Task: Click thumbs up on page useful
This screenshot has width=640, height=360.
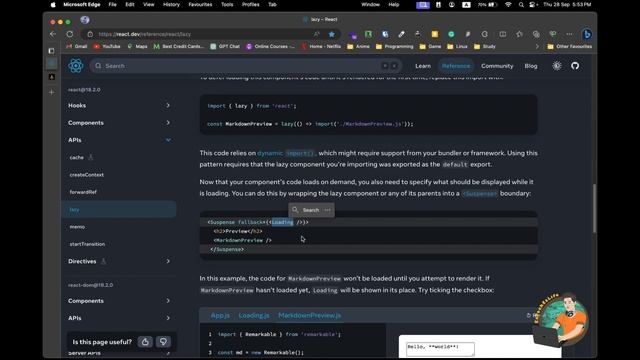Action: point(145,342)
